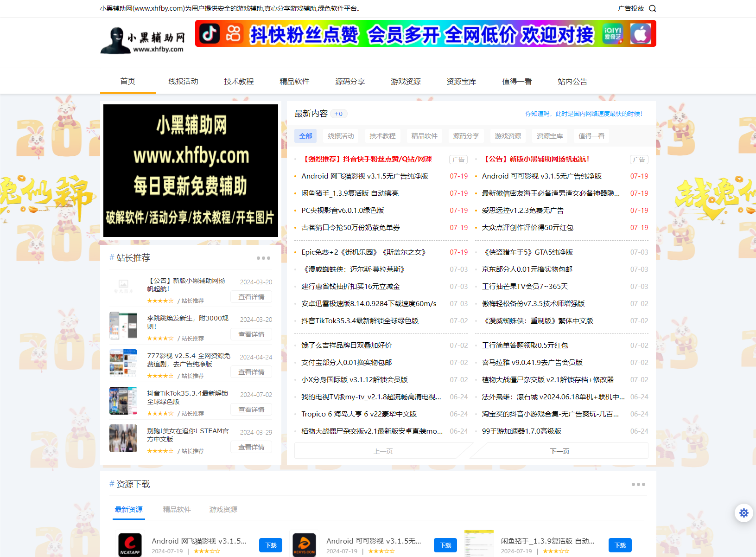Select the 线报活动 filter tab in 最新内容
This screenshot has width=756, height=557.
pyautogui.click(x=341, y=136)
